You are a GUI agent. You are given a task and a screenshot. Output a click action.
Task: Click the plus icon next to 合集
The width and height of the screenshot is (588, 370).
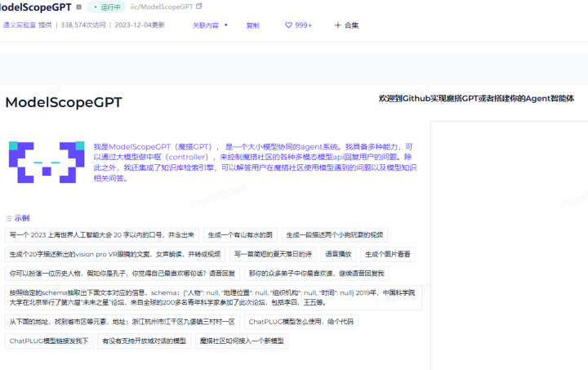point(338,25)
